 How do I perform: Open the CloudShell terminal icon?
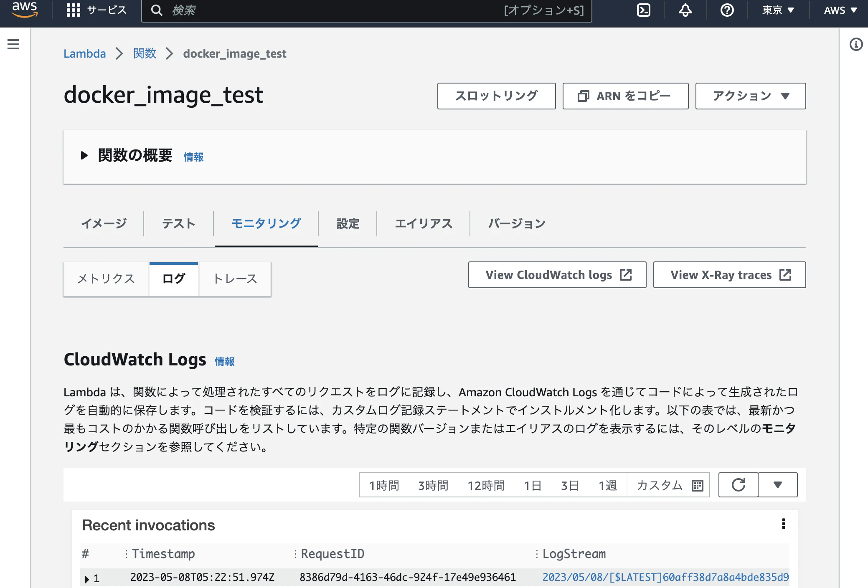(x=643, y=10)
